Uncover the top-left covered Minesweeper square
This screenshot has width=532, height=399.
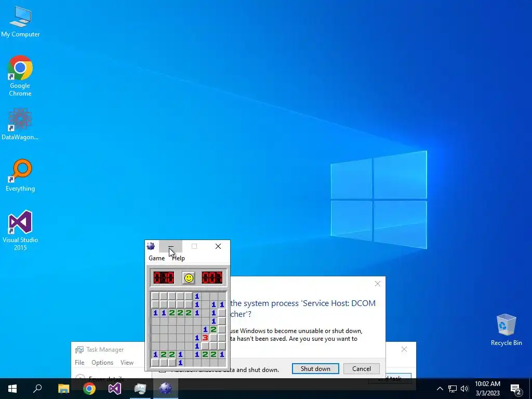(155, 296)
